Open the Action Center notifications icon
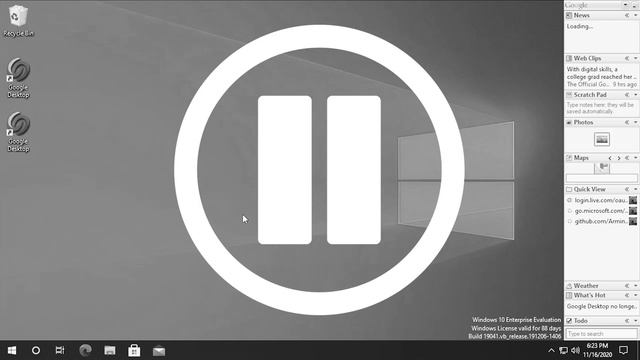The height and width of the screenshot is (360, 640). tap(623, 350)
